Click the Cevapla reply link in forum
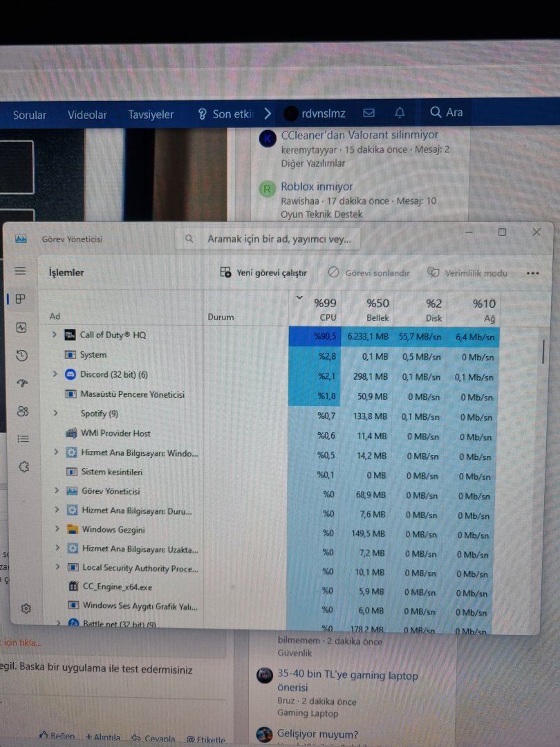This screenshot has width=560, height=747. pyautogui.click(x=153, y=738)
